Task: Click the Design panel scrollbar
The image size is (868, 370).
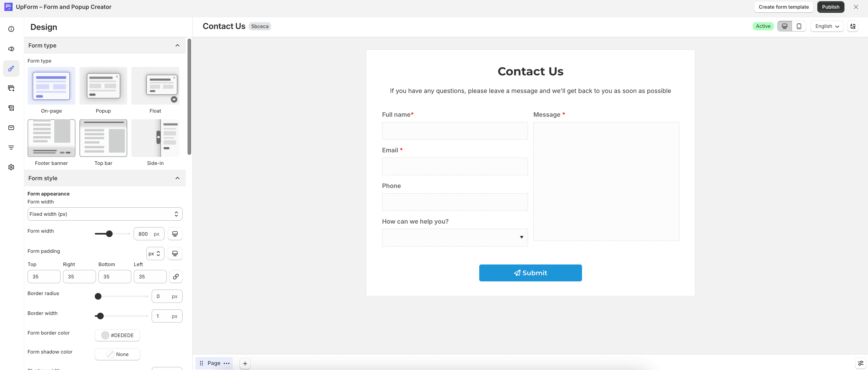Action: tap(189, 97)
